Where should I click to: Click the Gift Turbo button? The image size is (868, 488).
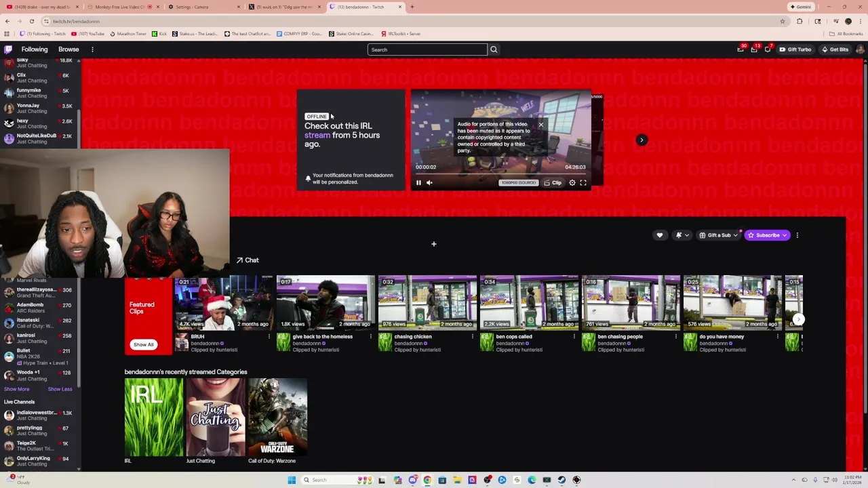tap(795, 49)
